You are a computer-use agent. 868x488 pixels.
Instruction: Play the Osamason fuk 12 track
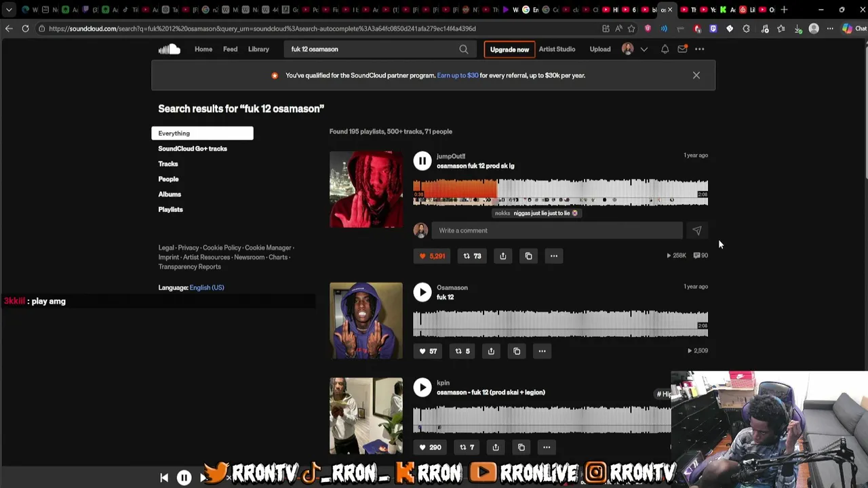click(422, 292)
